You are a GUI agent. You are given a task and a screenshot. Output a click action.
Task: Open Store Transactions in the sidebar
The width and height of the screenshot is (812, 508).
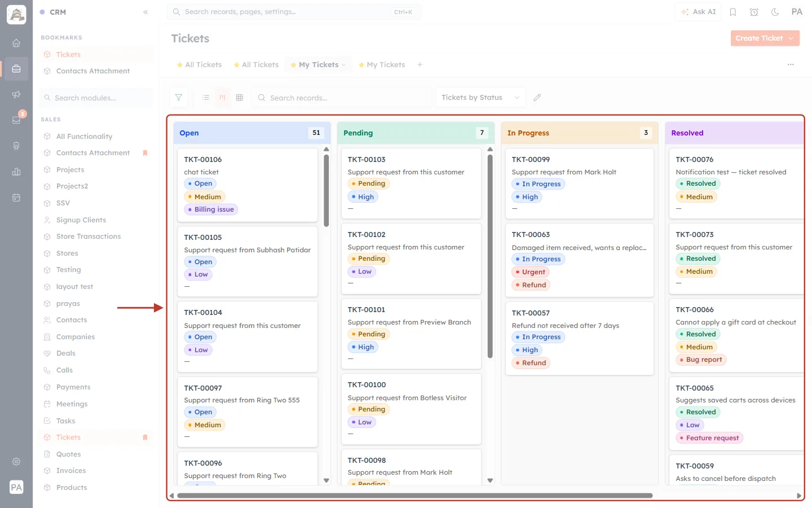[89, 237]
